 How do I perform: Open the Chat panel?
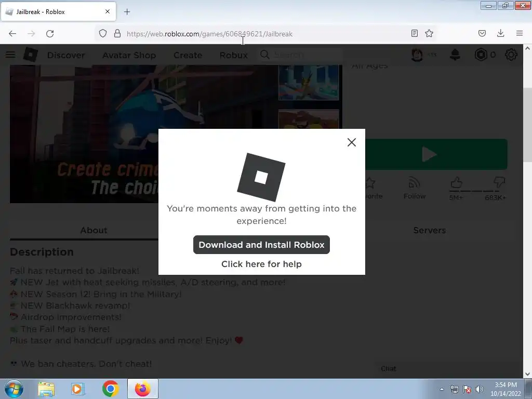click(388, 369)
